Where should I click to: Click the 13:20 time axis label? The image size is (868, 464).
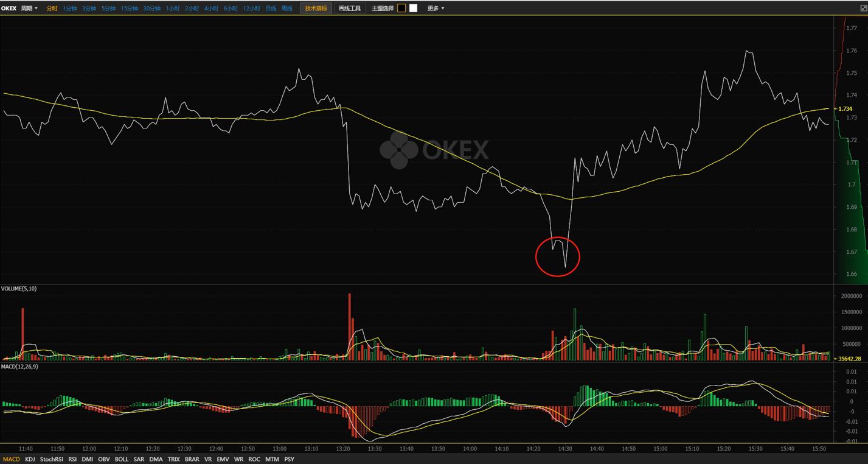coord(343,449)
